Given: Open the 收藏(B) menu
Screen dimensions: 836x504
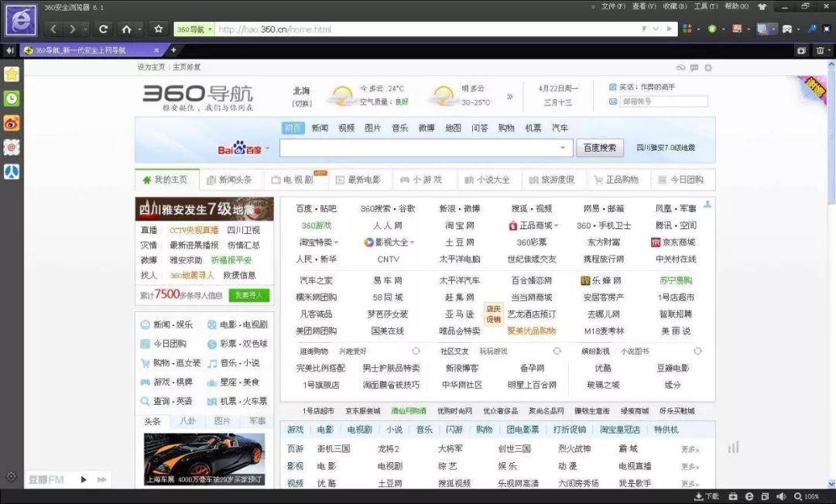Looking at the screenshot, I should (x=675, y=6).
